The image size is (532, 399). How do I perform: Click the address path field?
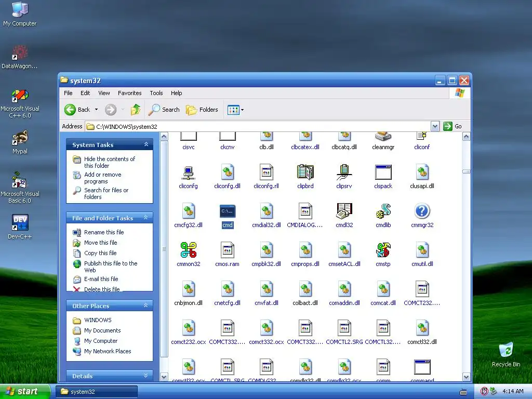258,127
